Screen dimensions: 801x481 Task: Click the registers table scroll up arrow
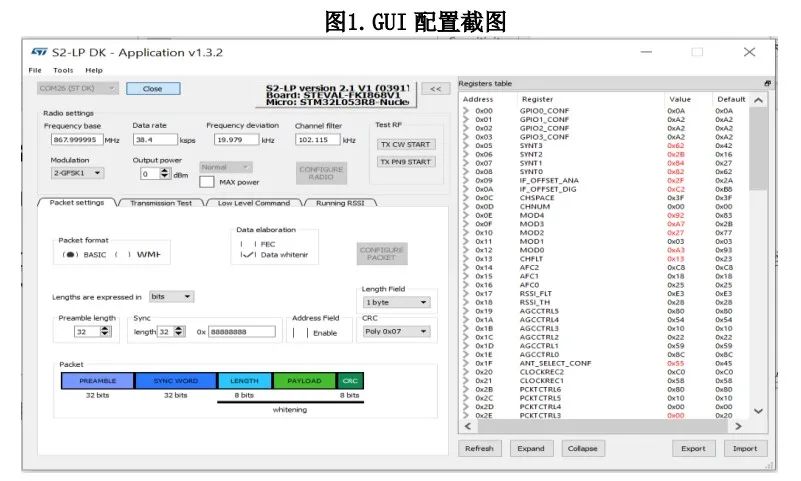759,100
